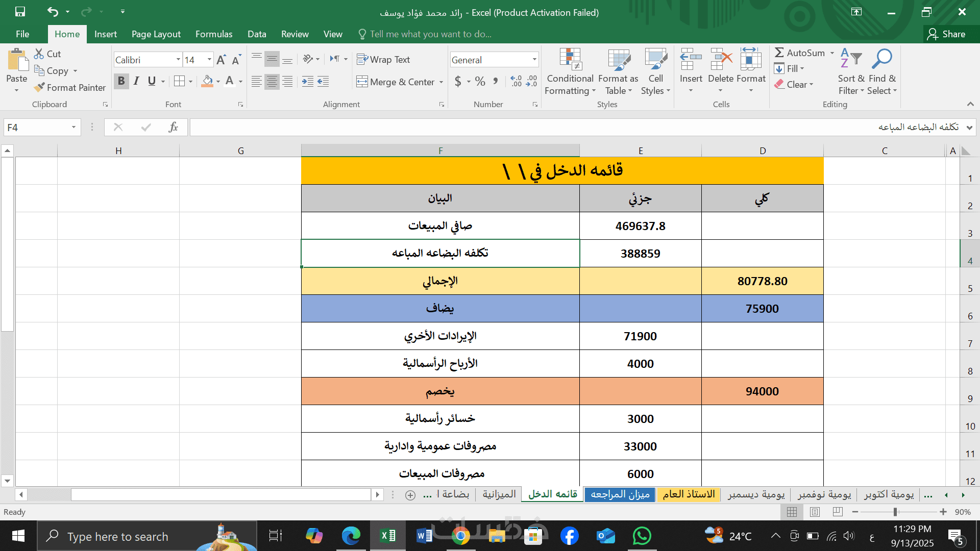Click the Increase Indent icon
Image resolution: width=980 pixels, height=551 pixels.
(x=308, y=82)
